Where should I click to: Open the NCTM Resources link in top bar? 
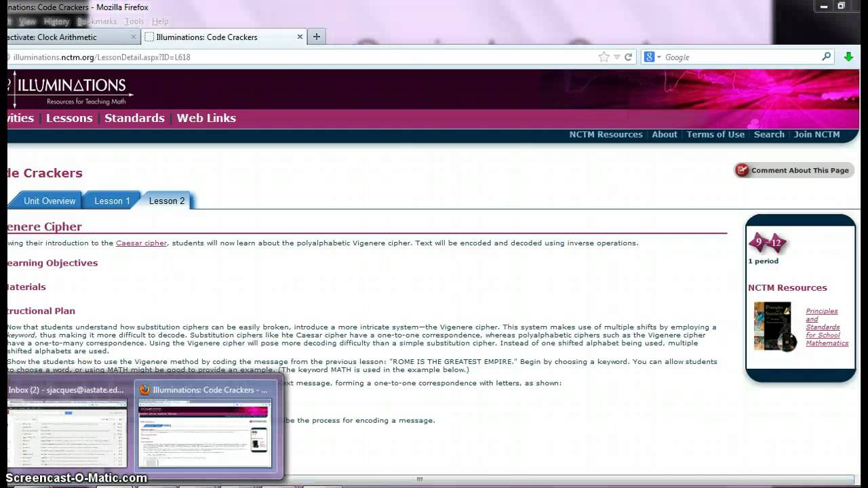click(606, 134)
